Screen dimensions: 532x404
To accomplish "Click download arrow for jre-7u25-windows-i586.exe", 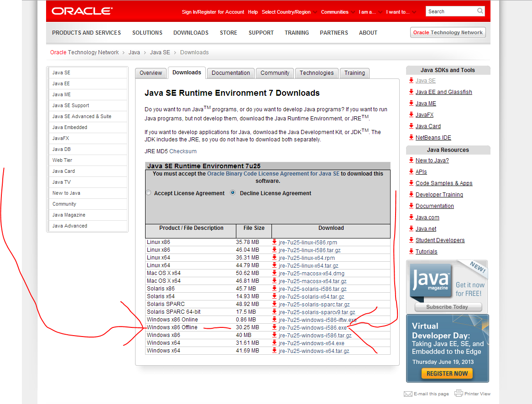I will point(275,328).
